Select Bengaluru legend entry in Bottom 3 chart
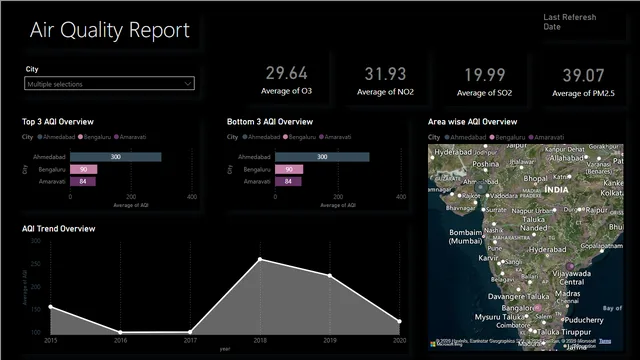640x360 pixels. click(x=299, y=137)
